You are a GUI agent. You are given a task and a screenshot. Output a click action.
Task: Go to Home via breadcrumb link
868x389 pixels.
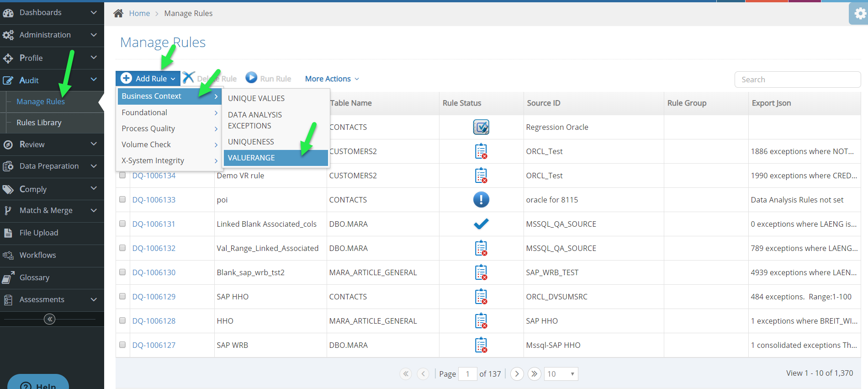139,13
